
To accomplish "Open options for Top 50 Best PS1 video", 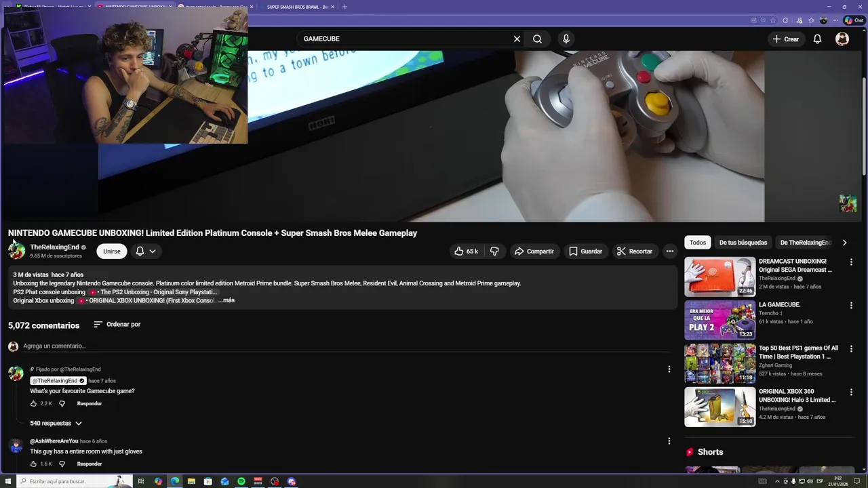I will tap(851, 349).
